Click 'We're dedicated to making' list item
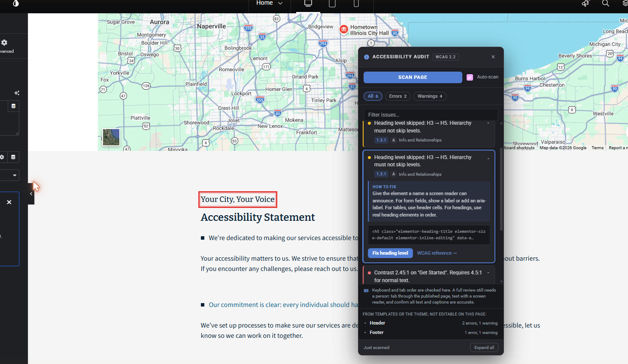 coord(283,238)
